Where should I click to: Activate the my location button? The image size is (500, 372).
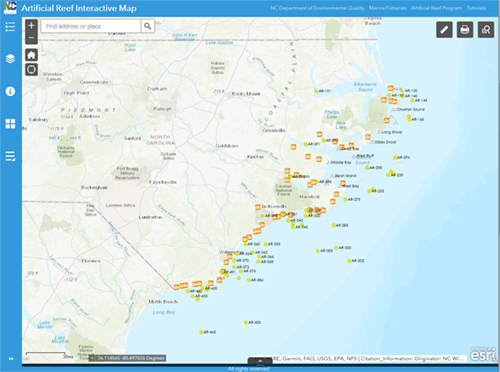31,70
